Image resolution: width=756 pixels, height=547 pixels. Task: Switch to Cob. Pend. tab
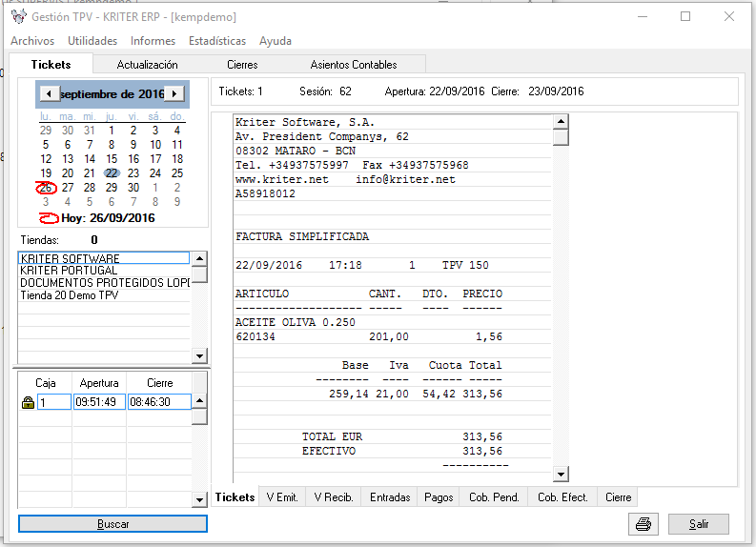tap(494, 497)
